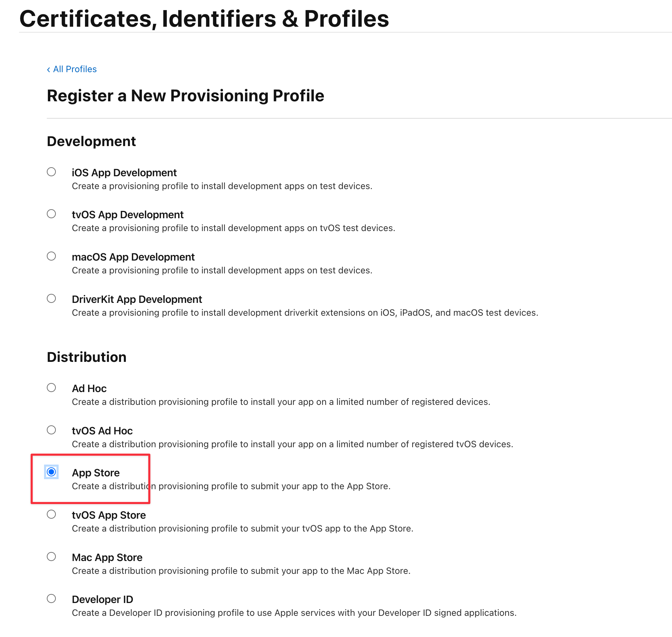The width and height of the screenshot is (672, 637).
Task: Select the tvOS App Store radio option
Action: point(51,514)
